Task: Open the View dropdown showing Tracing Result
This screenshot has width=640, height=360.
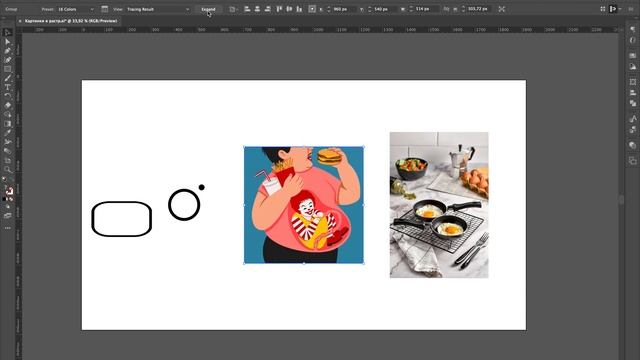Action: pyautogui.click(x=158, y=9)
